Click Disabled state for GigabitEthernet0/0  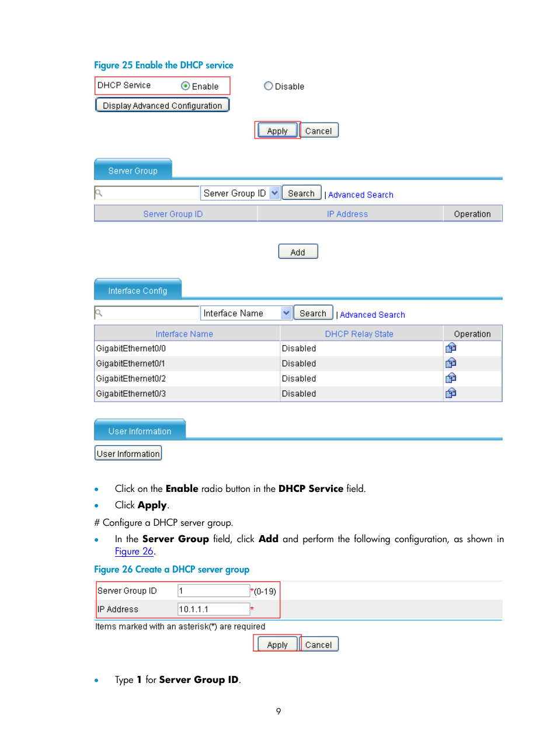point(299,348)
